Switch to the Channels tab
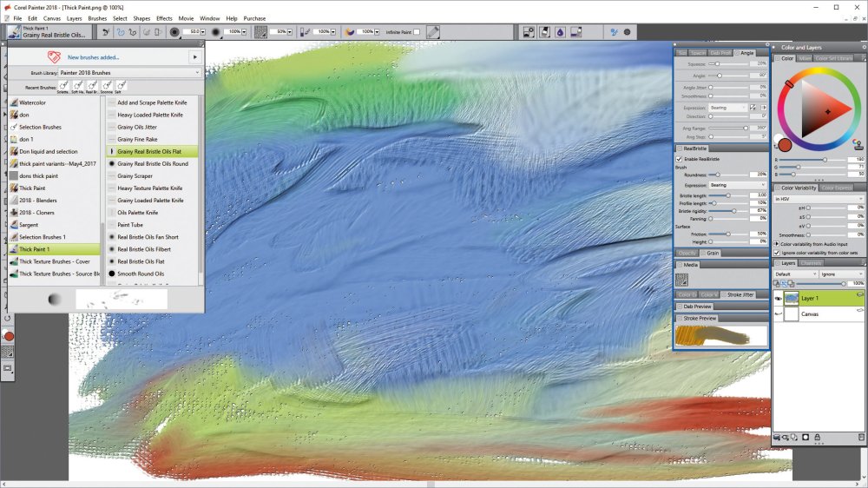The height and width of the screenshot is (488, 868). coord(811,263)
